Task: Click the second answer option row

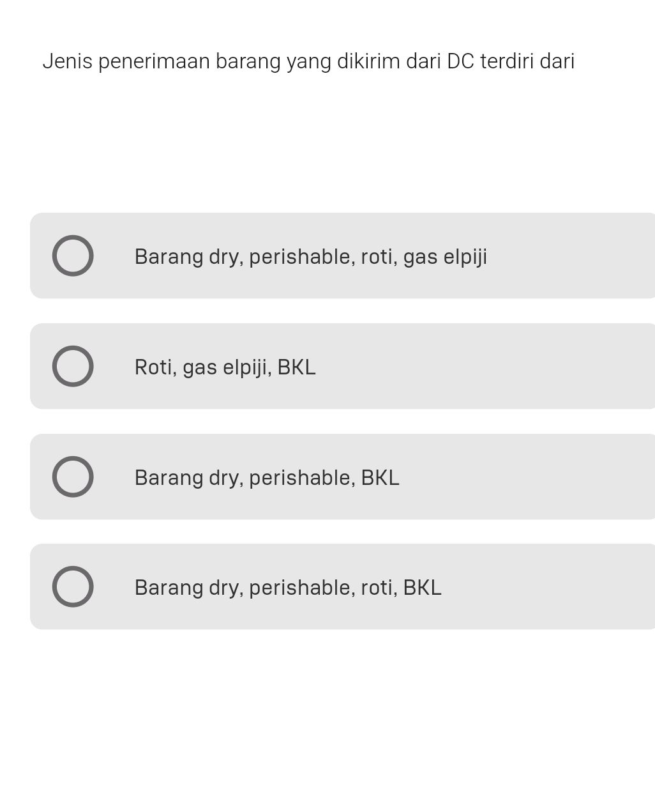Action: [x=342, y=366]
